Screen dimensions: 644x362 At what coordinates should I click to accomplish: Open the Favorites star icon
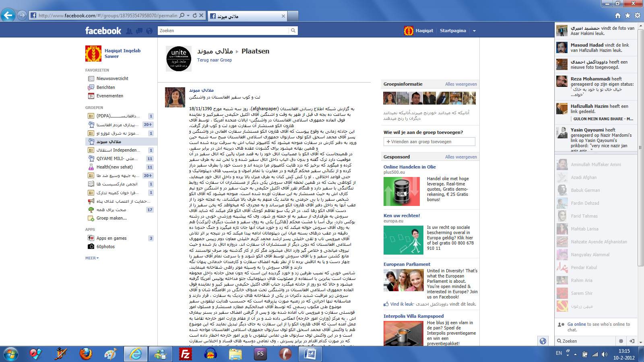(627, 15)
